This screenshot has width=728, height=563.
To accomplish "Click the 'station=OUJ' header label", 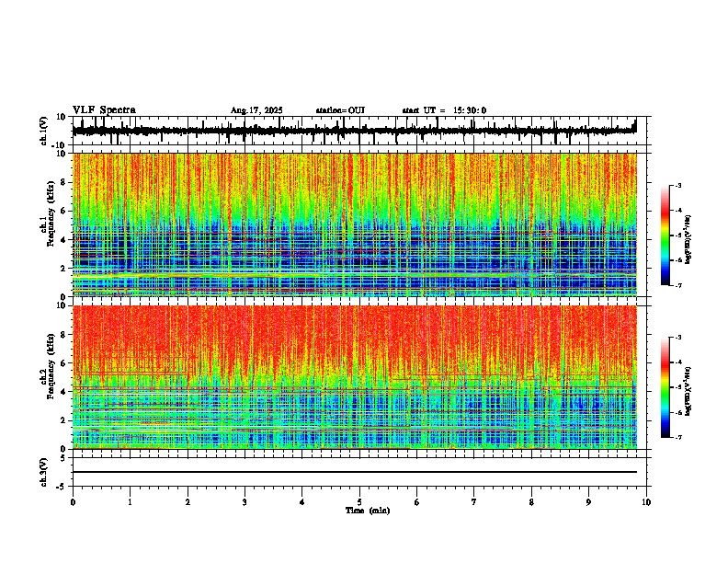I will 340,110.
